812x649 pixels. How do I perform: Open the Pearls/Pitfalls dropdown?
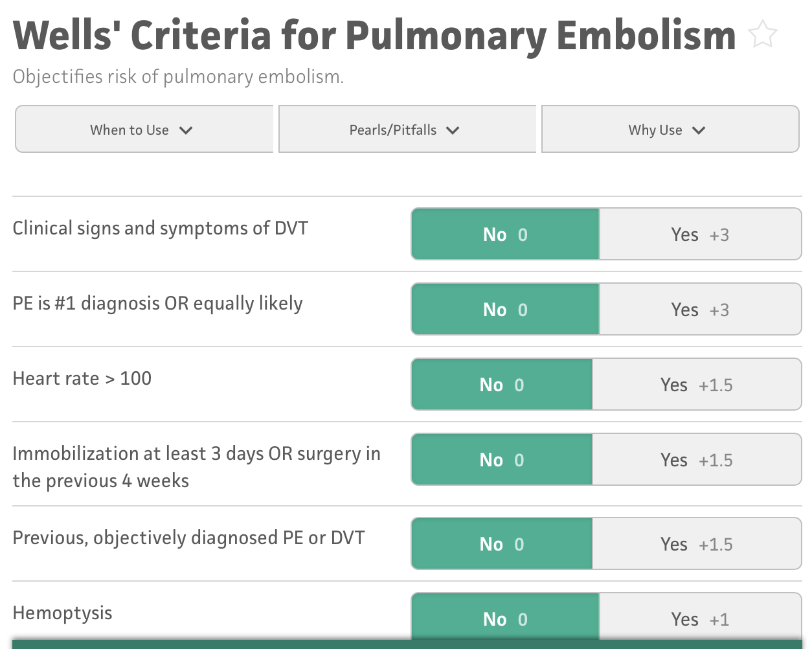click(407, 130)
